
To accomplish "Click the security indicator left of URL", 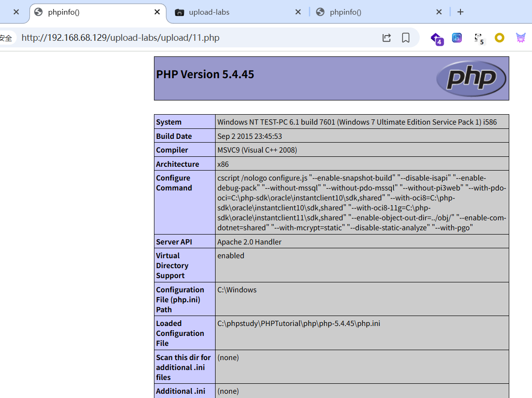I will click(x=6, y=38).
